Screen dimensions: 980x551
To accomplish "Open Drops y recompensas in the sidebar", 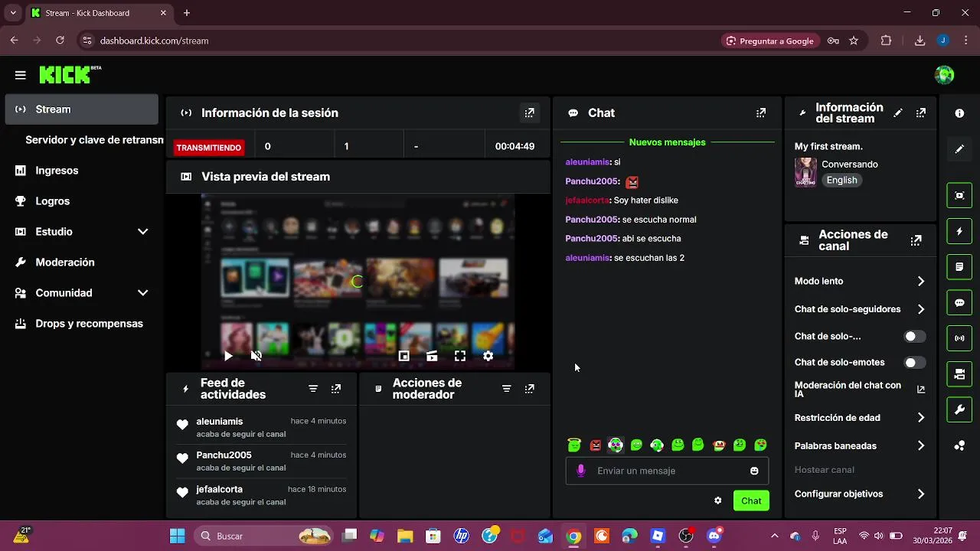I will coord(81,324).
